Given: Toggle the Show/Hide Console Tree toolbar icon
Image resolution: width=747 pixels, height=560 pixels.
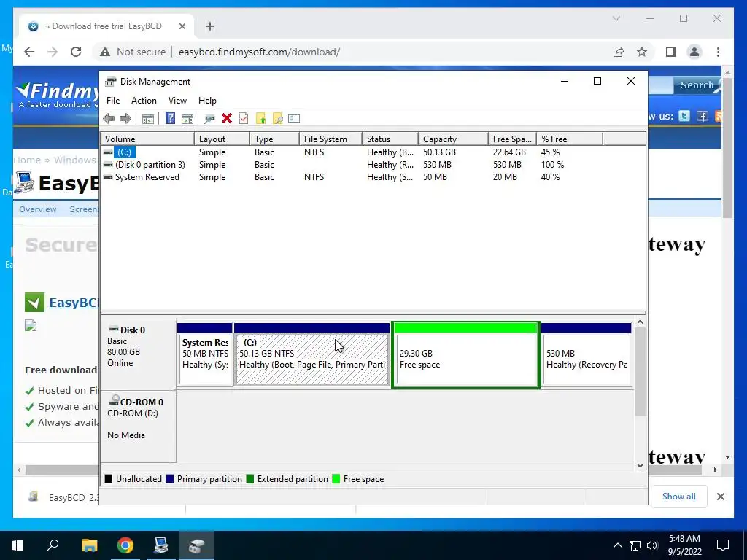Looking at the screenshot, I should tap(147, 119).
